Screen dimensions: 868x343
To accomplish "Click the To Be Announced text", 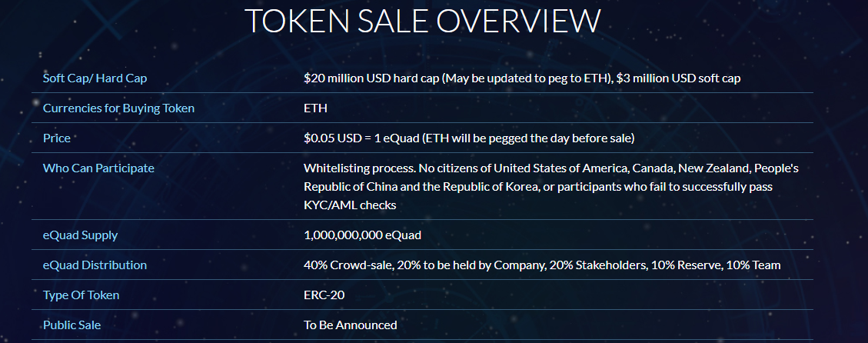I will tap(351, 325).
